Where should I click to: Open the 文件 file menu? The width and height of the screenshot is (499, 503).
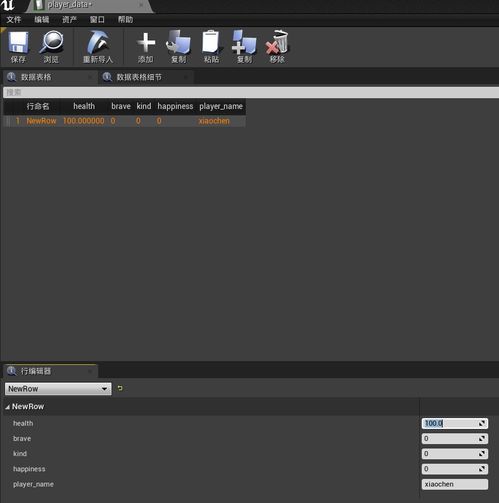pos(14,20)
